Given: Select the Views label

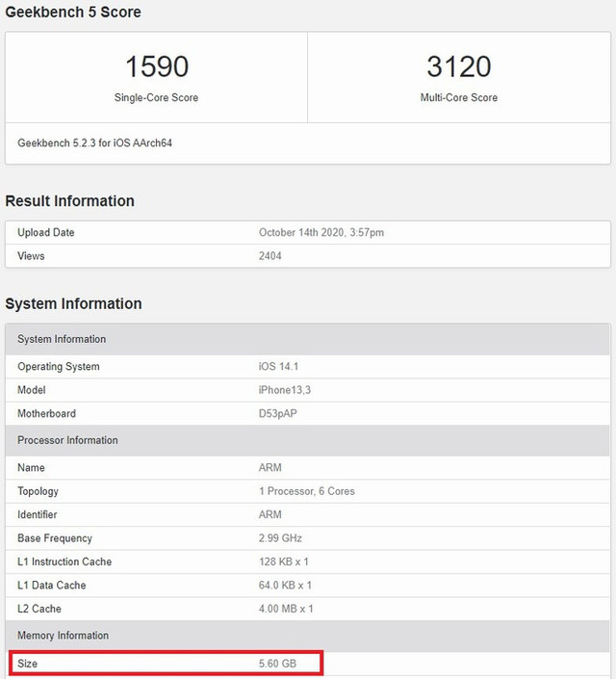Looking at the screenshot, I should (31, 256).
